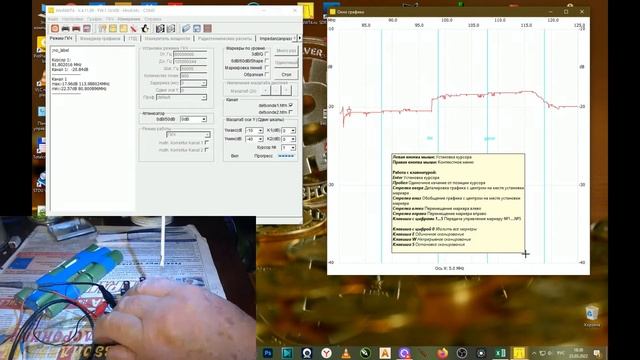Click the Стоп button
The height and width of the screenshot is (360, 640).
pyautogui.click(x=286, y=75)
